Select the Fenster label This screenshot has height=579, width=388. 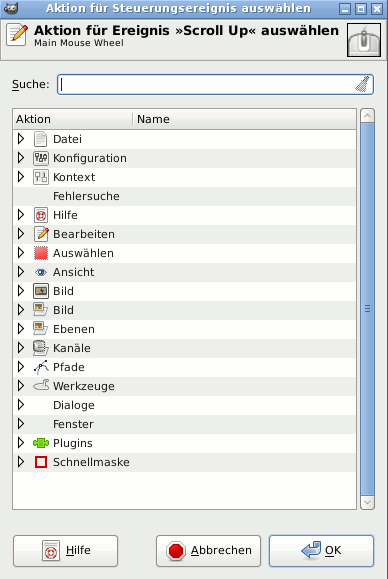[x=73, y=424]
